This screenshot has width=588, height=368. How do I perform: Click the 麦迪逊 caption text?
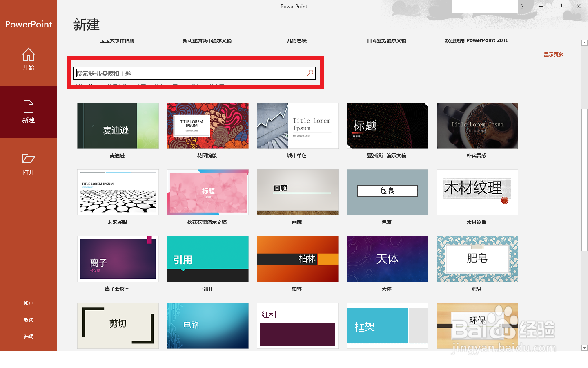pyautogui.click(x=117, y=156)
